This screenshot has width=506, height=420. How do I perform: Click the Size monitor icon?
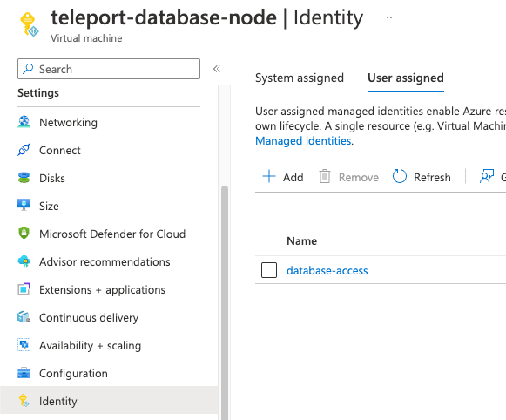click(24, 206)
